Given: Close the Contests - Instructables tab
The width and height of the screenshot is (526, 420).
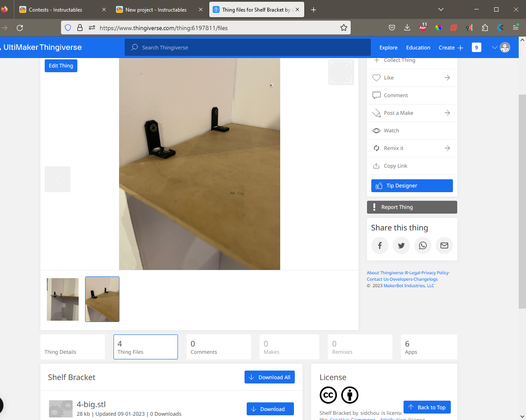Looking at the screenshot, I should click(104, 9).
